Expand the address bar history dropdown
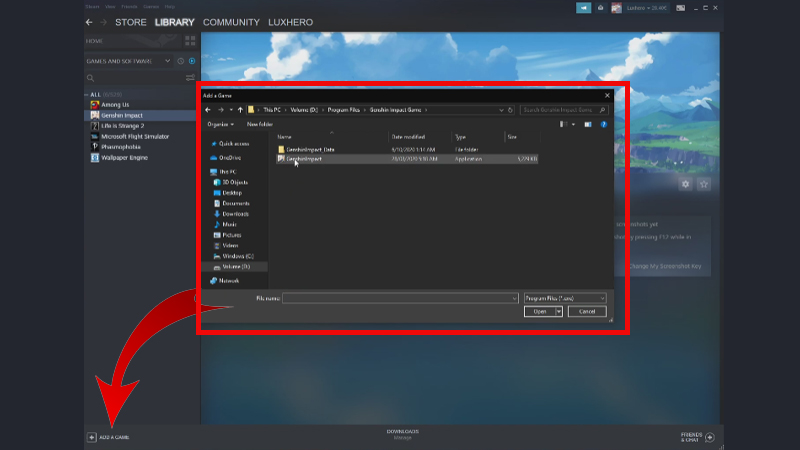The image size is (800, 450). click(501, 110)
